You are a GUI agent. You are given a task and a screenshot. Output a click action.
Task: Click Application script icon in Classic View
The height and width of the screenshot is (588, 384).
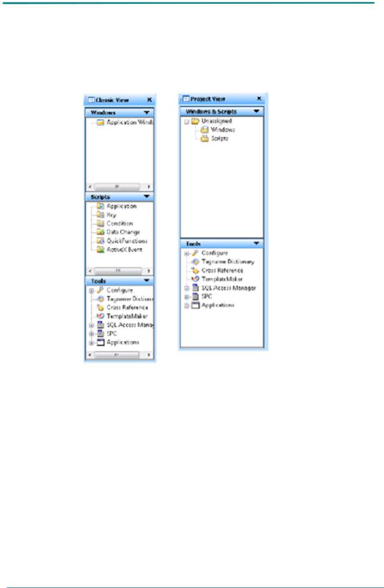(100, 206)
